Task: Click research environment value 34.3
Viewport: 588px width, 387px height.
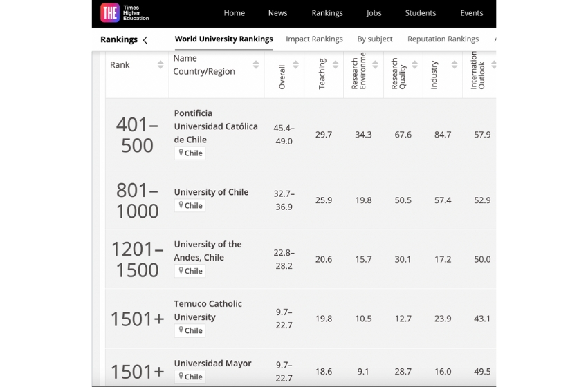Action: (363, 135)
